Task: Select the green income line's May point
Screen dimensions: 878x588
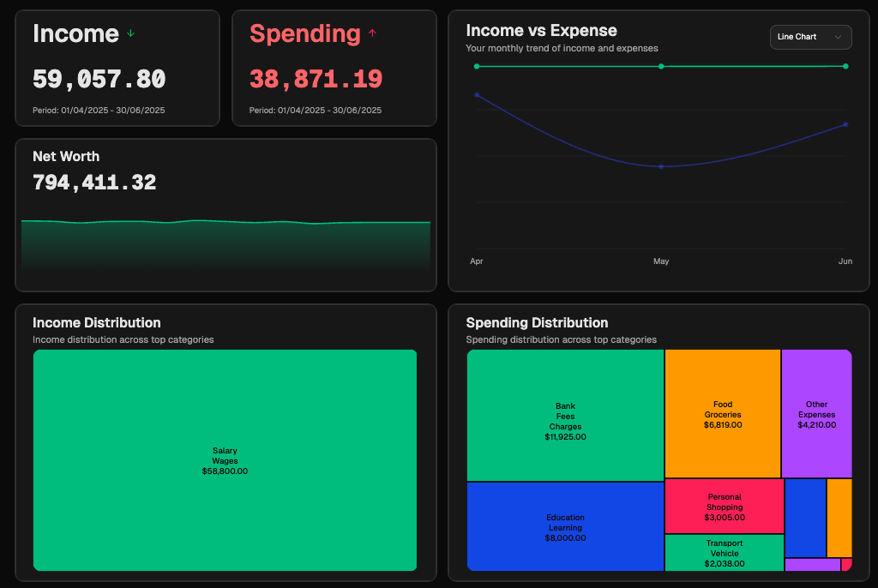Action: coord(661,66)
